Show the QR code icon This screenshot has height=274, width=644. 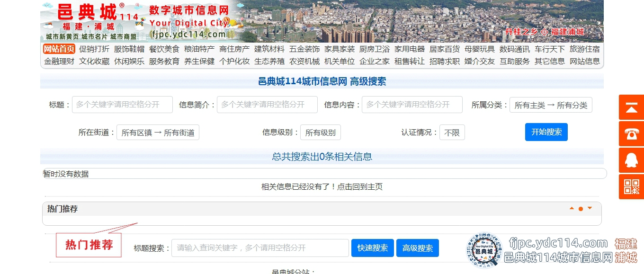631,187
